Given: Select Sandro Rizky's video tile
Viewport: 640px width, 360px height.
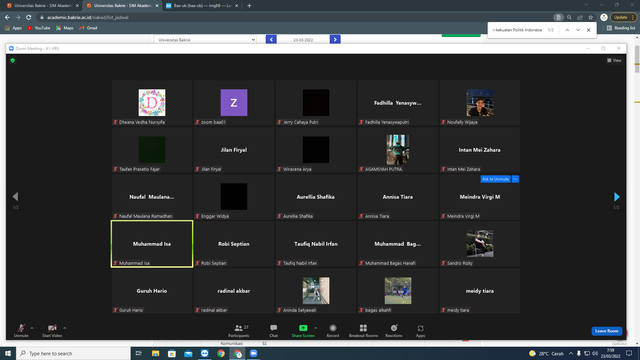Looking at the screenshot, I should tap(480, 244).
